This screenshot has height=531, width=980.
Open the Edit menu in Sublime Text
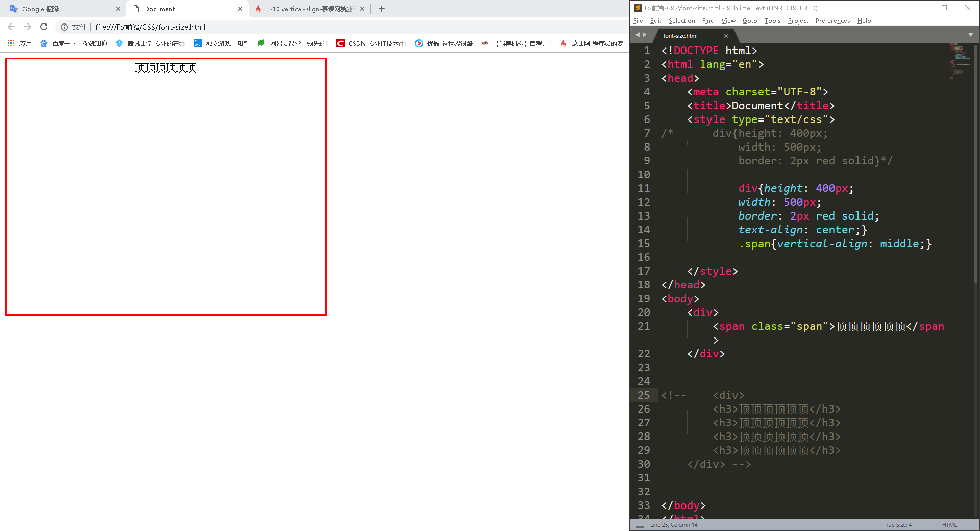[656, 21]
